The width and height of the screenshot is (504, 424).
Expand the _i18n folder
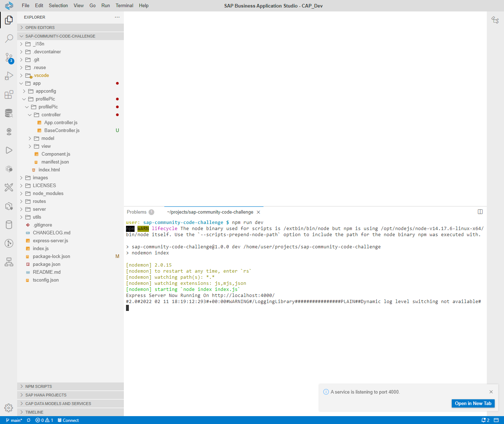coord(71,44)
